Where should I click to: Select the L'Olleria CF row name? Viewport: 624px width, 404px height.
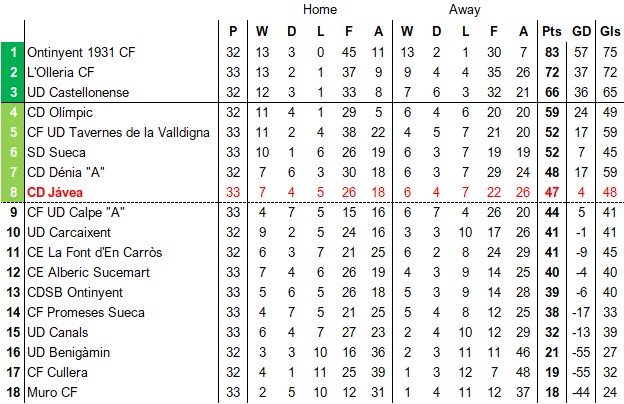pos(61,72)
